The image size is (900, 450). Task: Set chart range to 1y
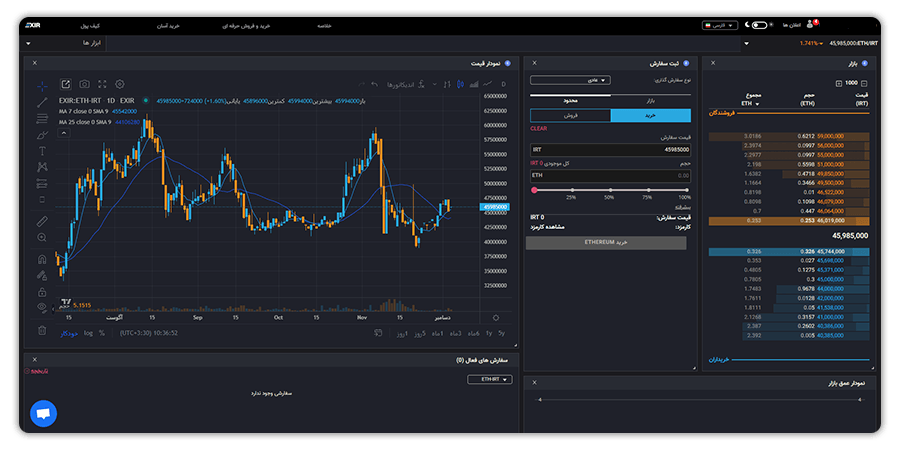[488, 333]
